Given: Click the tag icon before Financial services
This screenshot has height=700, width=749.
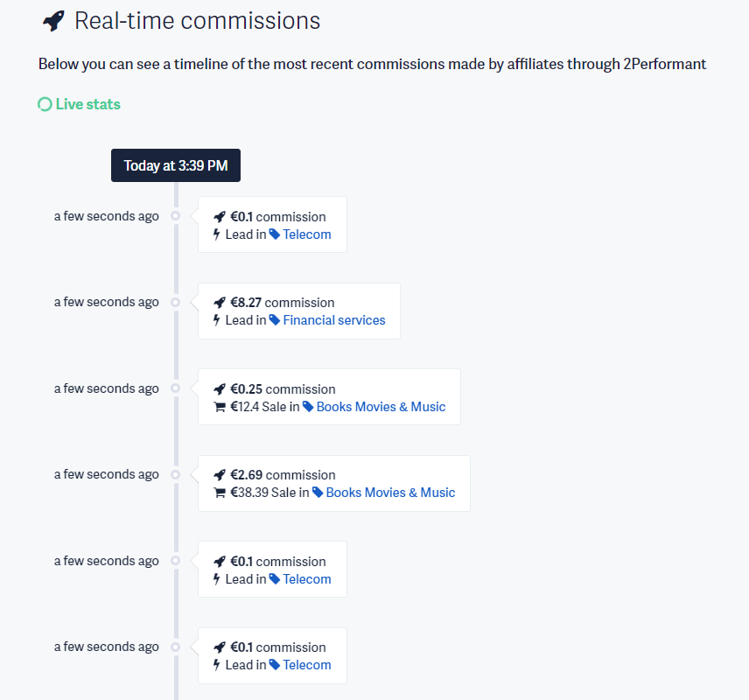Looking at the screenshot, I should [x=275, y=320].
